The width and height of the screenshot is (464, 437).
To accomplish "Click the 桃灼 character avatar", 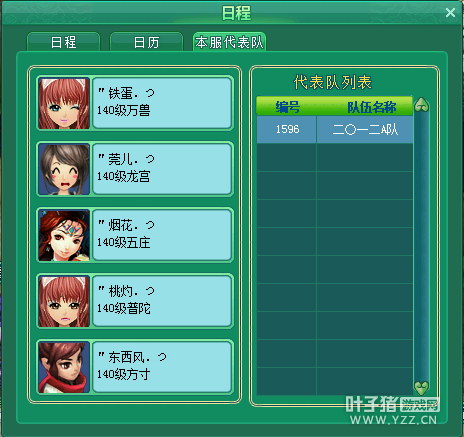I will [64, 301].
